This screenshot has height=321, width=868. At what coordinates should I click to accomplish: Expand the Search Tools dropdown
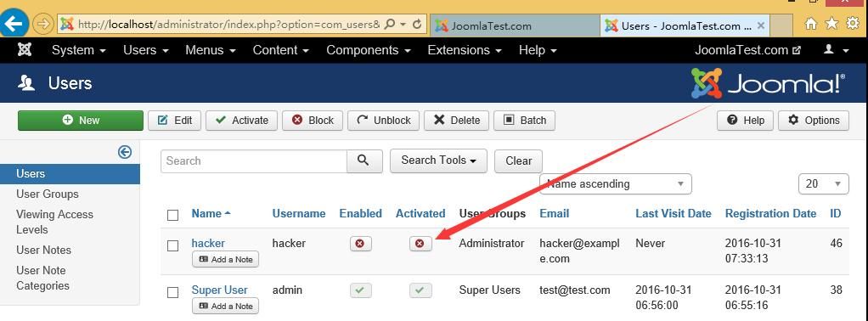coord(438,160)
